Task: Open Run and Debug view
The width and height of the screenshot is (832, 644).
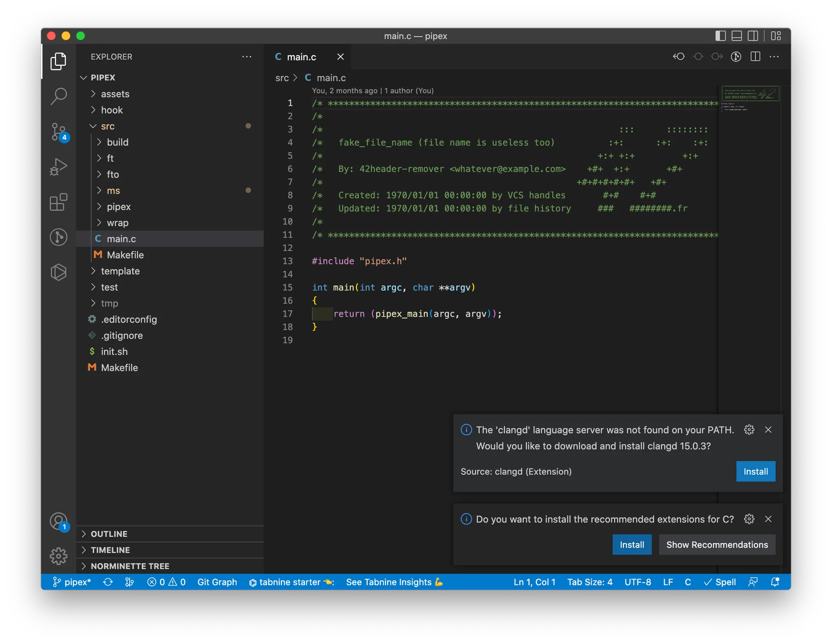Action: click(58, 166)
